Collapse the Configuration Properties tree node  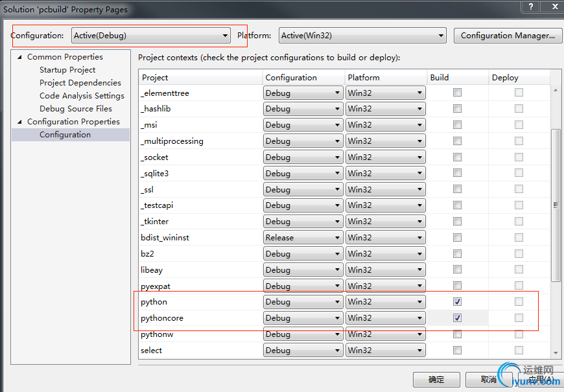19,122
